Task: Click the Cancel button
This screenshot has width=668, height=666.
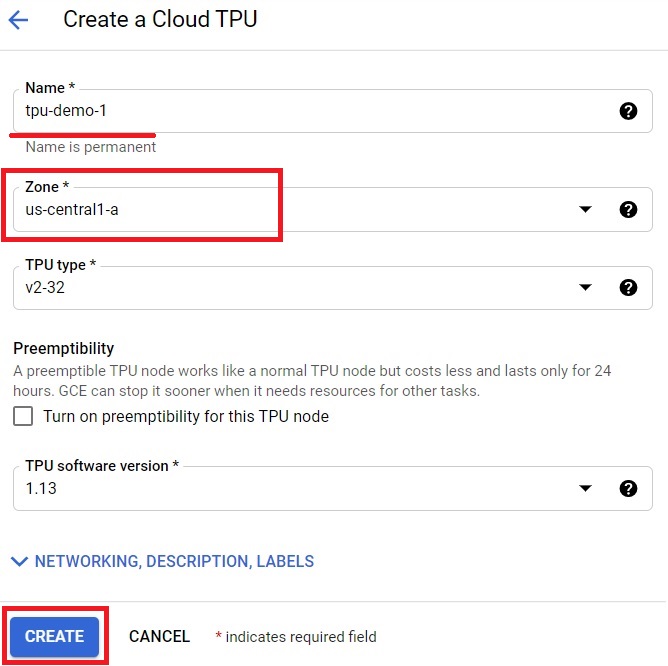Action: 159,637
